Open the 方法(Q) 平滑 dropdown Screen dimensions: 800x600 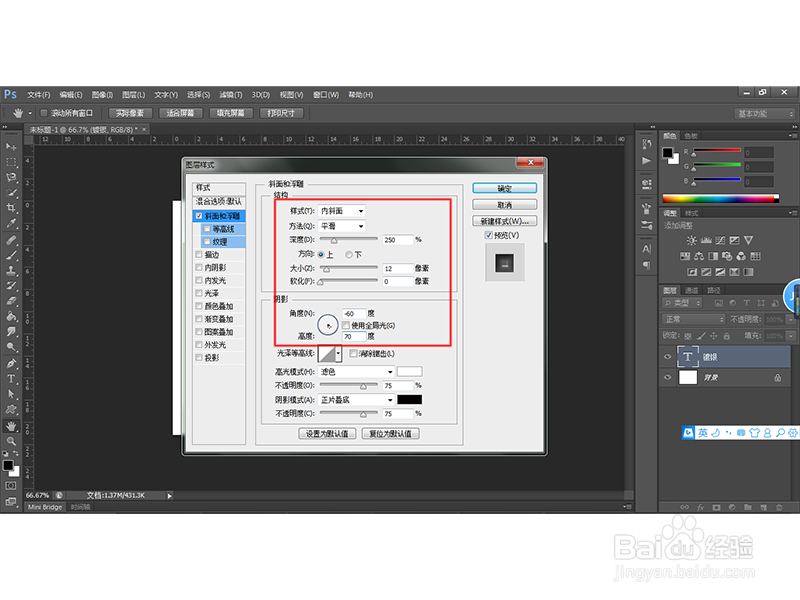(341, 226)
